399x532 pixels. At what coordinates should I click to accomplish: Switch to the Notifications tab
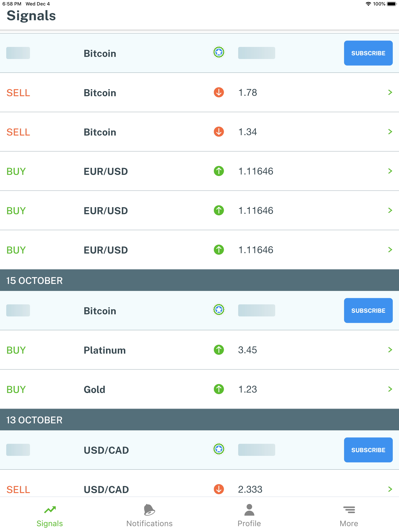[x=149, y=515]
